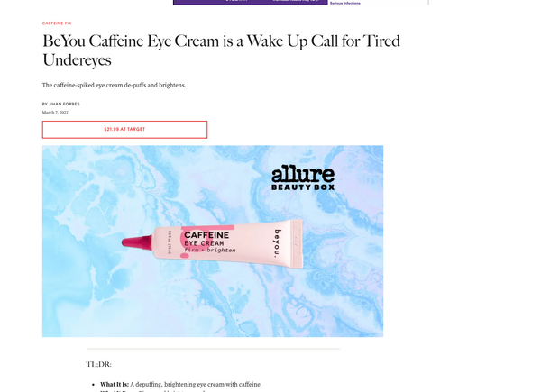Click the vertical 'beyou.' brand text on the tube
The image size is (541, 392).
coord(278,243)
